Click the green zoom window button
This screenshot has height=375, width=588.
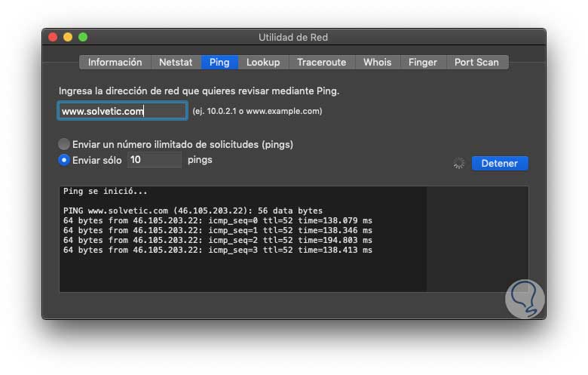pos(83,37)
